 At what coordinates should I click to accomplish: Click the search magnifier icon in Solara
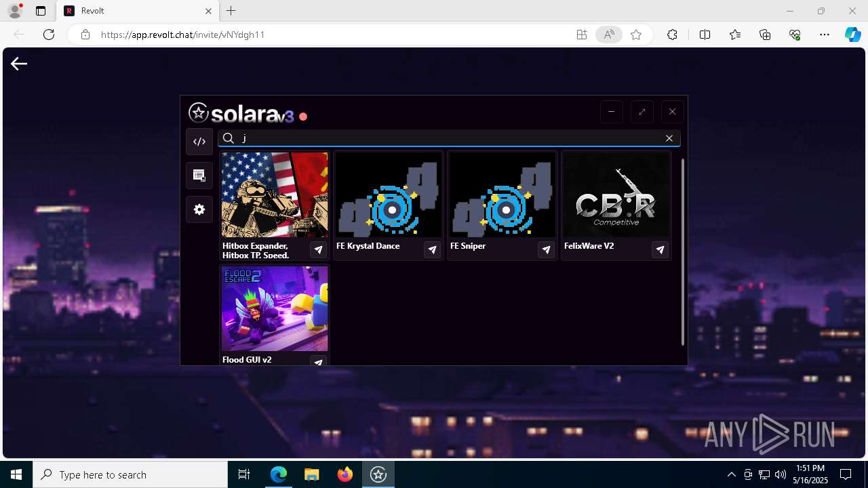coord(229,138)
